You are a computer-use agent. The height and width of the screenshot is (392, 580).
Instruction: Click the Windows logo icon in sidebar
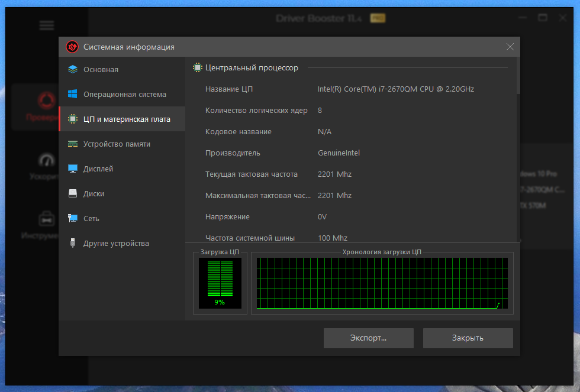click(73, 94)
